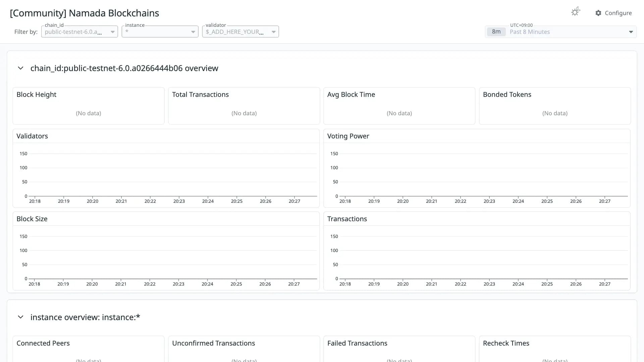This screenshot has height=362, width=644.
Task: Click the UTC+09:00 timezone label
Action: pyautogui.click(x=521, y=25)
